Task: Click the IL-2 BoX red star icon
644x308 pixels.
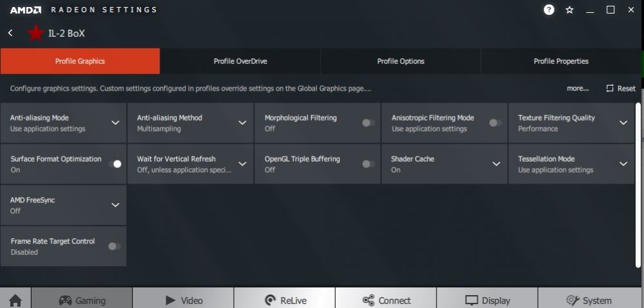Action: (x=35, y=34)
